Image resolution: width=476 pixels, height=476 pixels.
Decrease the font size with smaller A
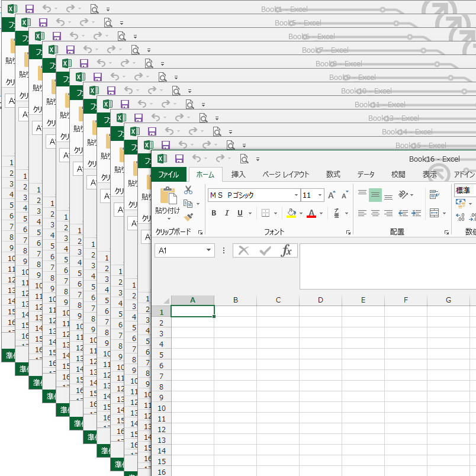point(345,195)
